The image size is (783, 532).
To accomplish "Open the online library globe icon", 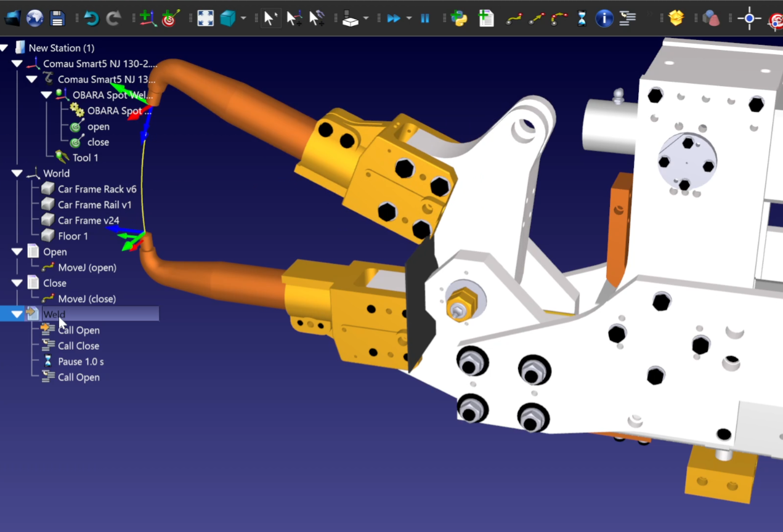I will pyautogui.click(x=35, y=18).
